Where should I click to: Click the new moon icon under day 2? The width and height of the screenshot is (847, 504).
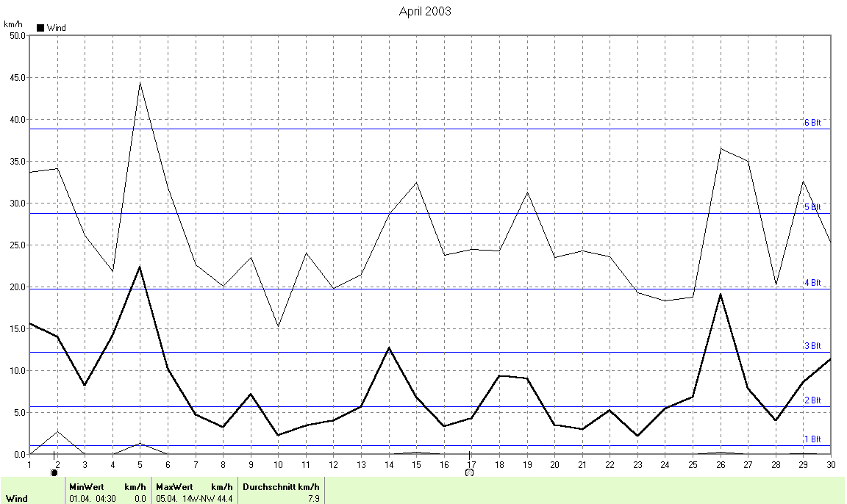[54, 473]
